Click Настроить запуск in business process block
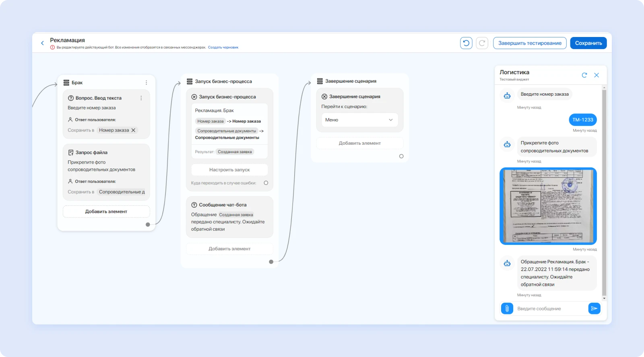644x357 pixels. pyautogui.click(x=229, y=170)
